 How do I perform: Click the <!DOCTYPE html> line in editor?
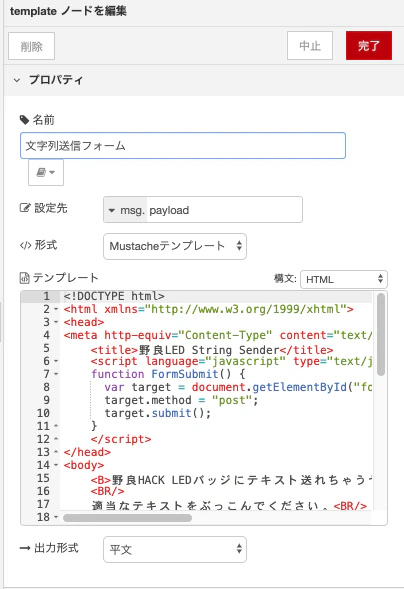pyautogui.click(x=114, y=296)
